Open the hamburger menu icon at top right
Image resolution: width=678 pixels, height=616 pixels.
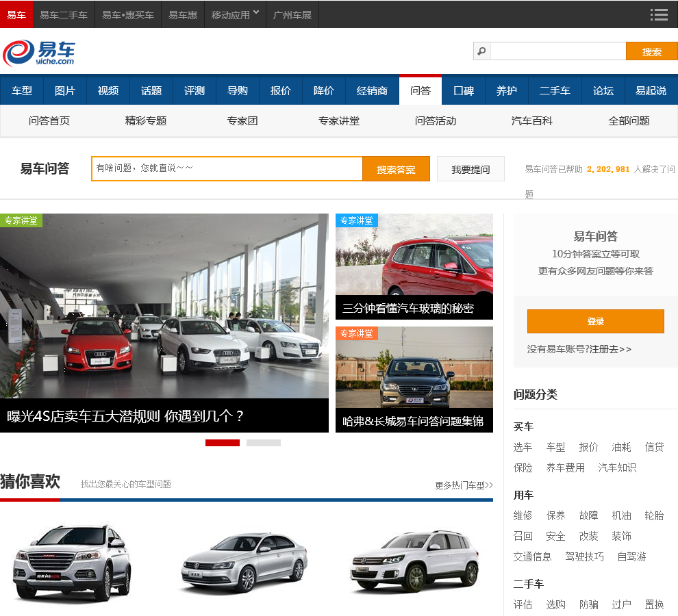coord(659,14)
